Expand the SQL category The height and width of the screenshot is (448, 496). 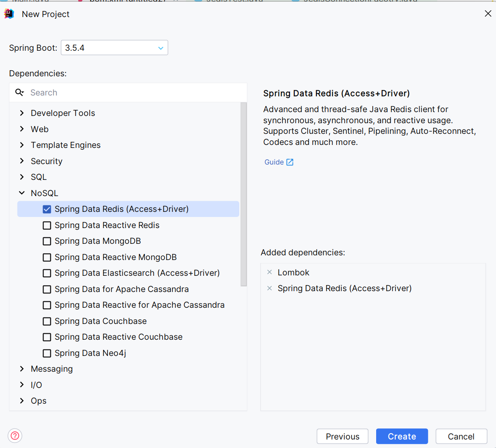(22, 177)
